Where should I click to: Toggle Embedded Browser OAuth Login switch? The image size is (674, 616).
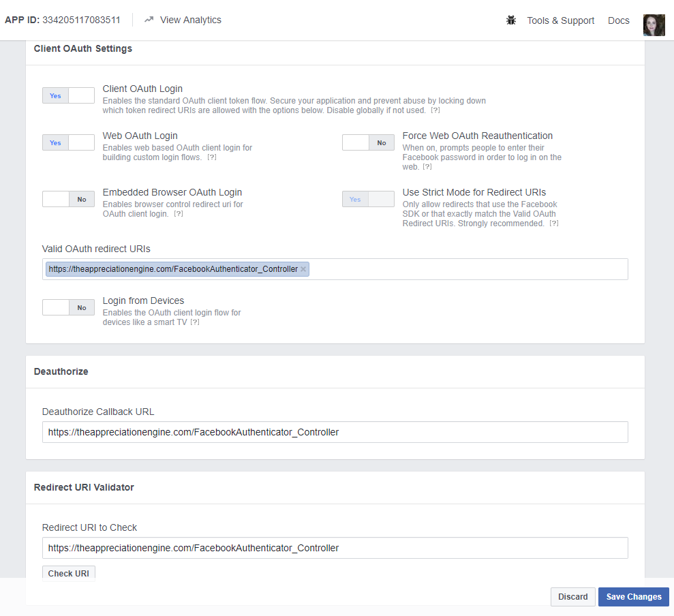click(x=68, y=199)
